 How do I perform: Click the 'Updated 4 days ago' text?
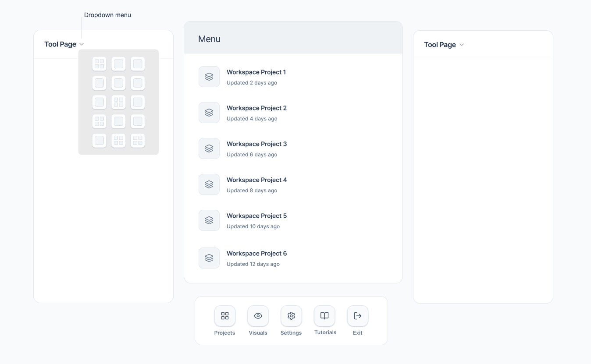[x=252, y=119]
